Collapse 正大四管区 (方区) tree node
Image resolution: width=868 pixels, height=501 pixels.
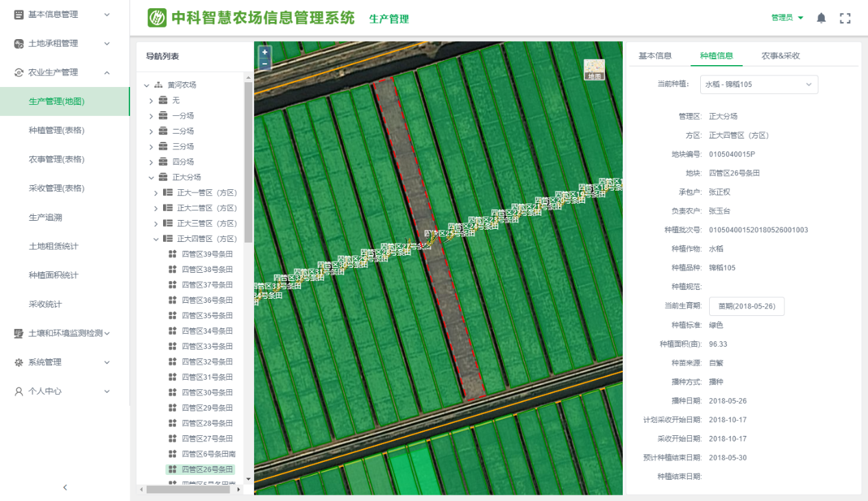click(156, 239)
